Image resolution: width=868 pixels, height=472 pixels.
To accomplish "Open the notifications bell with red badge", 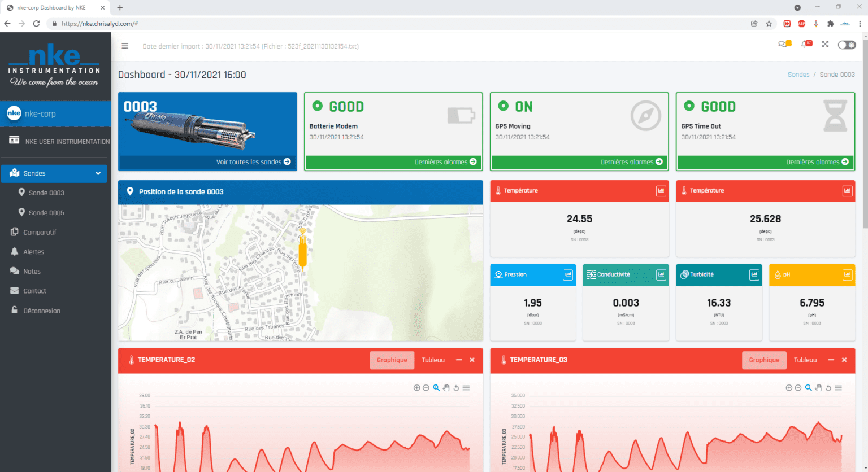I will 806,44.
